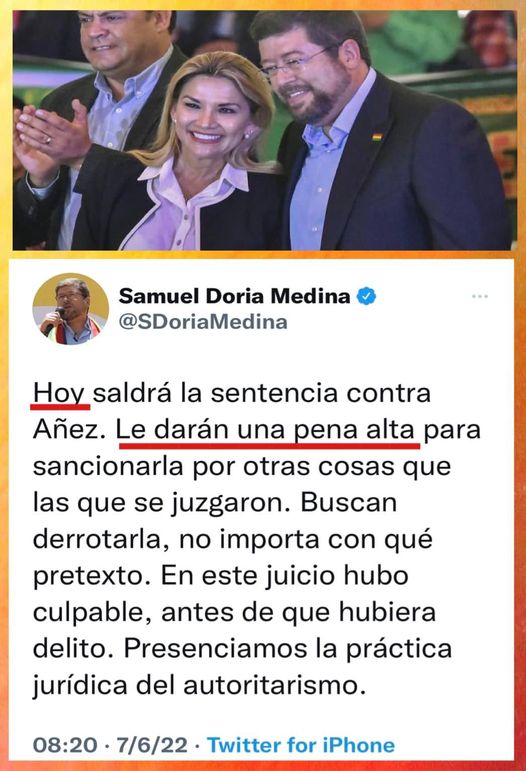The image size is (526, 771).
Task: Select the underlined phrase Le darán una pena alta
Action: click(x=265, y=430)
